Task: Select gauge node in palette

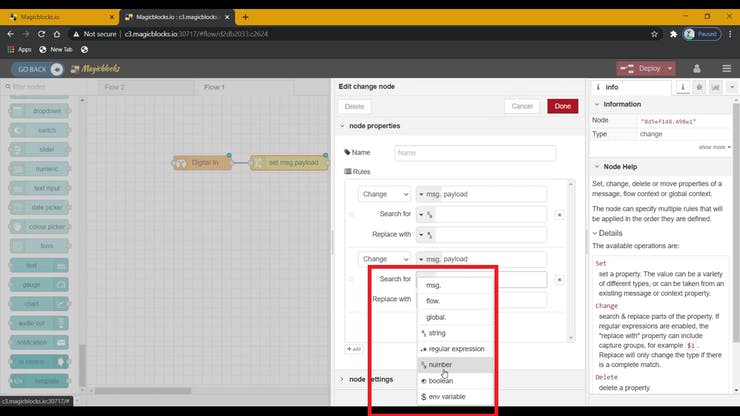Action: tap(40, 285)
